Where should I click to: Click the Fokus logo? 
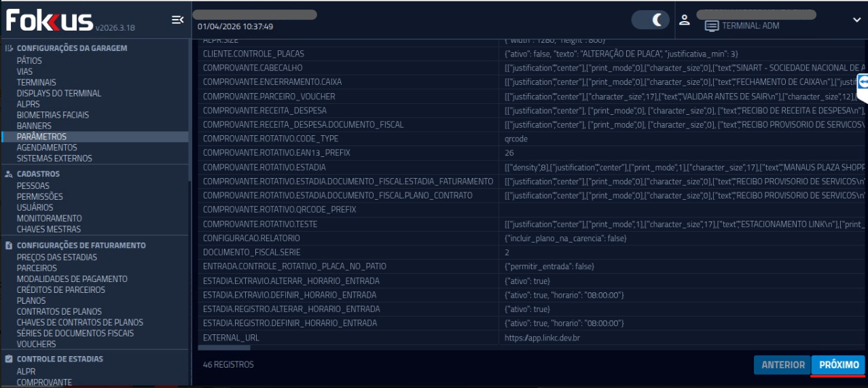coord(50,20)
